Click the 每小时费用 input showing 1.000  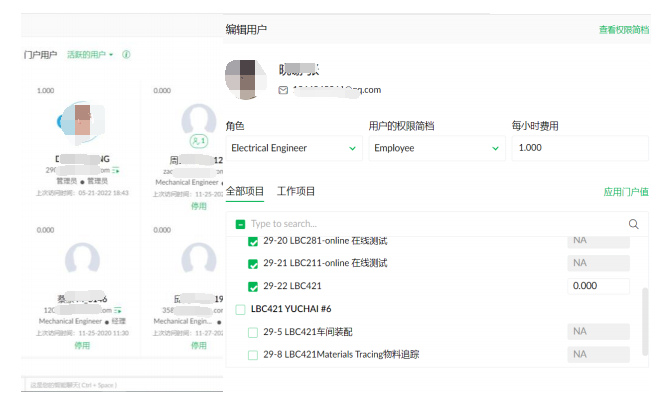[x=580, y=148]
